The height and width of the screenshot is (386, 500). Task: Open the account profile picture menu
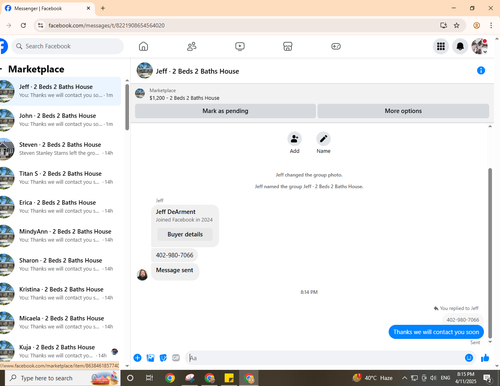pyautogui.click(x=479, y=46)
